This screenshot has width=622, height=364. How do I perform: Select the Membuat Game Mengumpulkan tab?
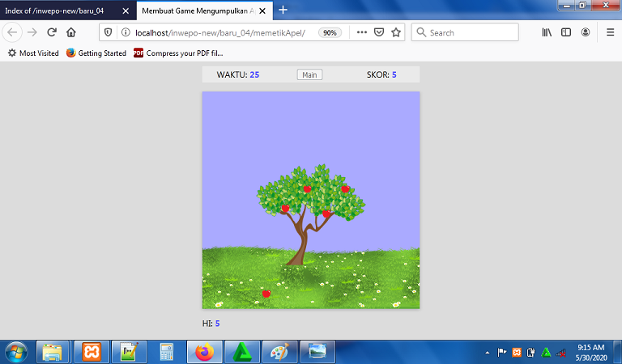(x=198, y=11)
